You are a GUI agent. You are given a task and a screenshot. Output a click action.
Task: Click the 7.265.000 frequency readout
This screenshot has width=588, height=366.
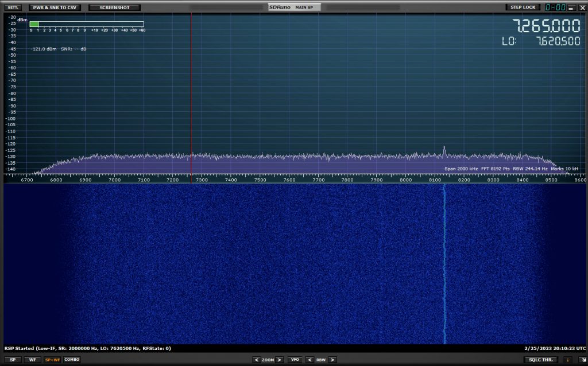(541, 27)
